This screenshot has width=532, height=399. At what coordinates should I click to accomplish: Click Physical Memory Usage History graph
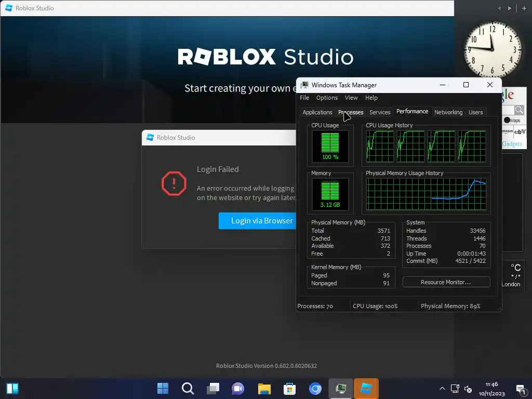tap(426, 194)
